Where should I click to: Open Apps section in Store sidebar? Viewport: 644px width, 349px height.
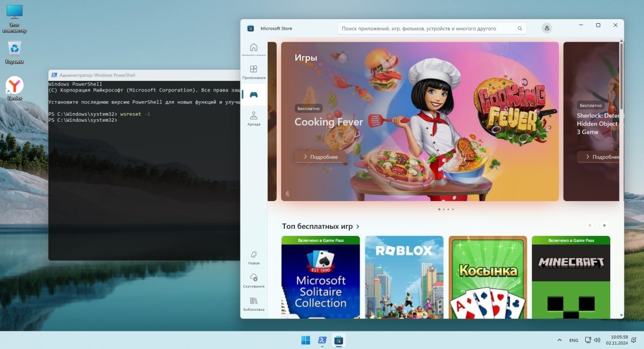tap(254, 72)
